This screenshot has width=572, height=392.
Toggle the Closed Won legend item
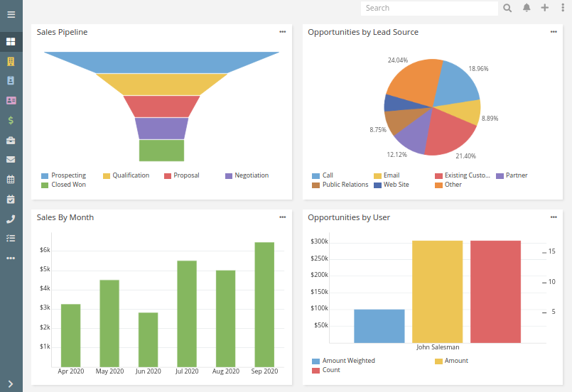coord(64,185)
